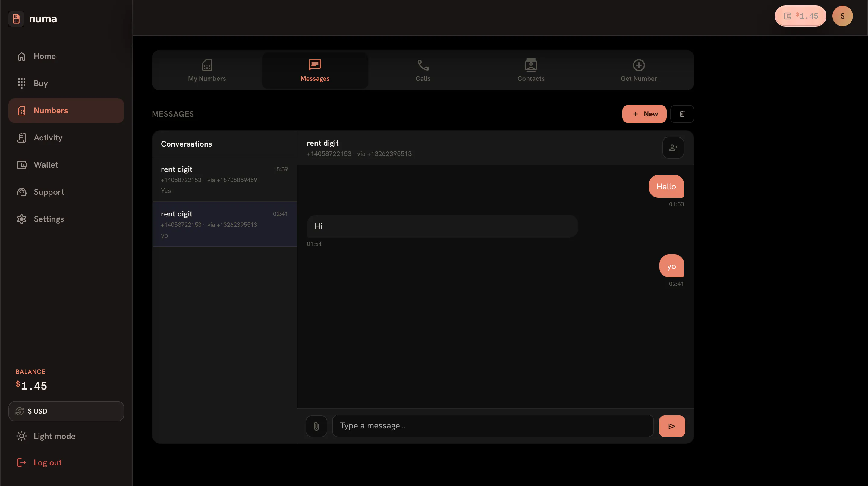Start a New message conversation
Image resolution: width=868 pixels, height=486 pixels.
644,114
